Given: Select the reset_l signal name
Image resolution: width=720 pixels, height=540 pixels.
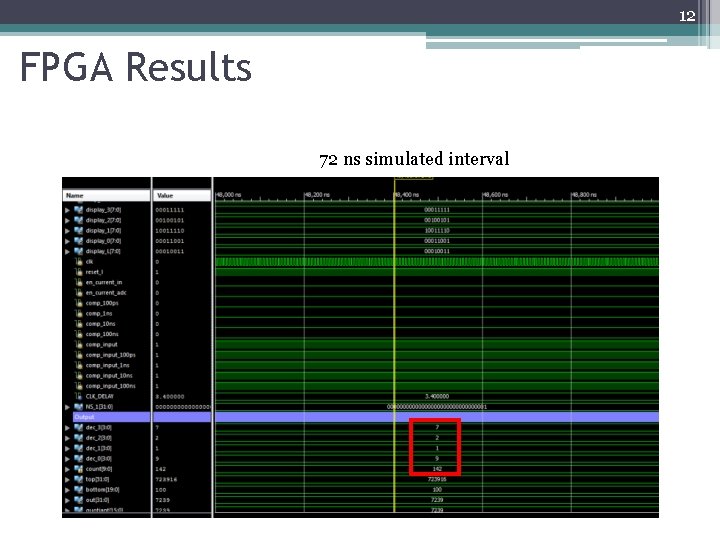Looking at the screenshot, I should (x=94, y=272).
